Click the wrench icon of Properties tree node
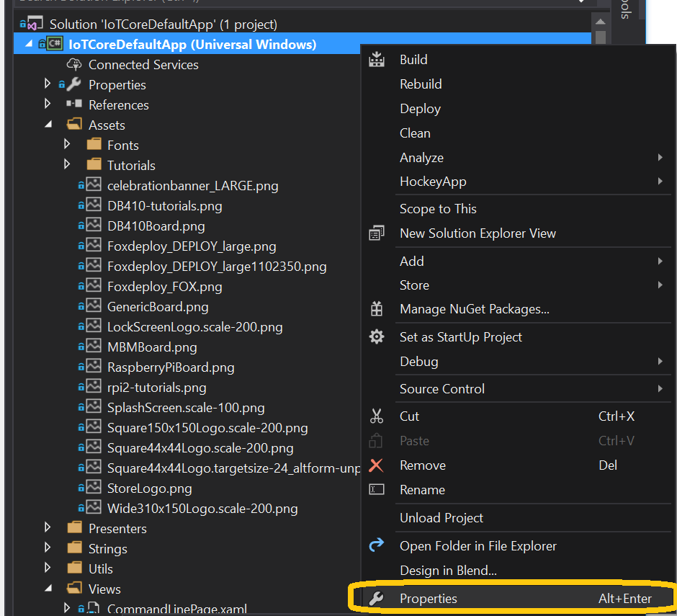The image size is (677, 616). point(74,85)
